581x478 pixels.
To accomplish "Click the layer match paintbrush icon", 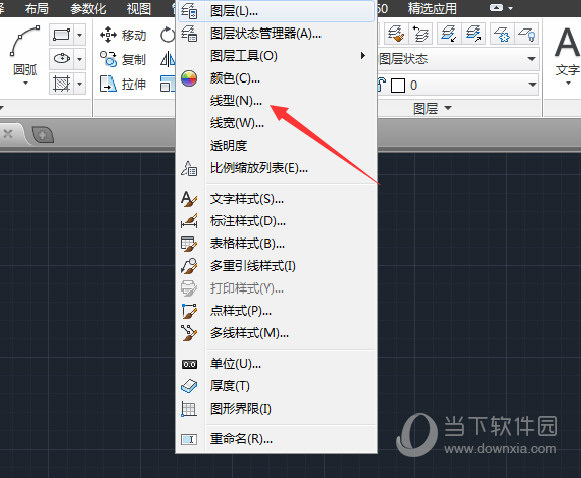I will (396, 34).
